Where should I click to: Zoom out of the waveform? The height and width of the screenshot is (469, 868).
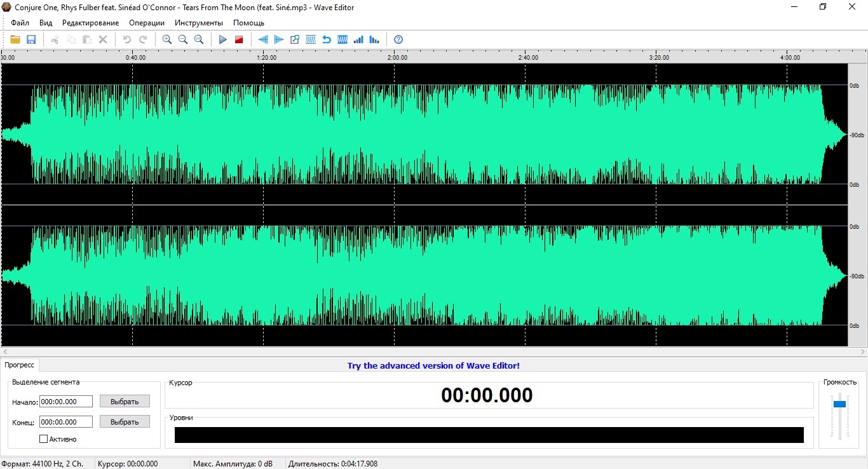point(183,39)
